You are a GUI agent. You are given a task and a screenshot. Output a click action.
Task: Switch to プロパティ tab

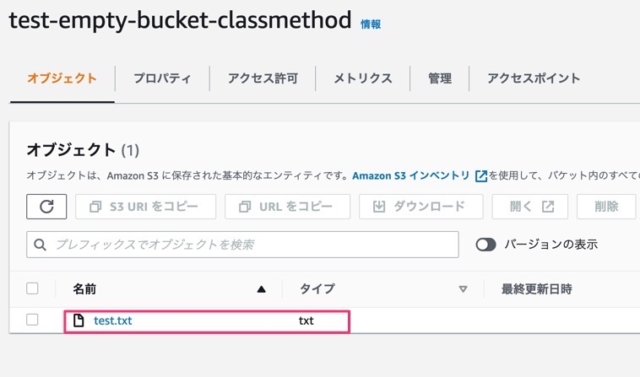point(162,78)
